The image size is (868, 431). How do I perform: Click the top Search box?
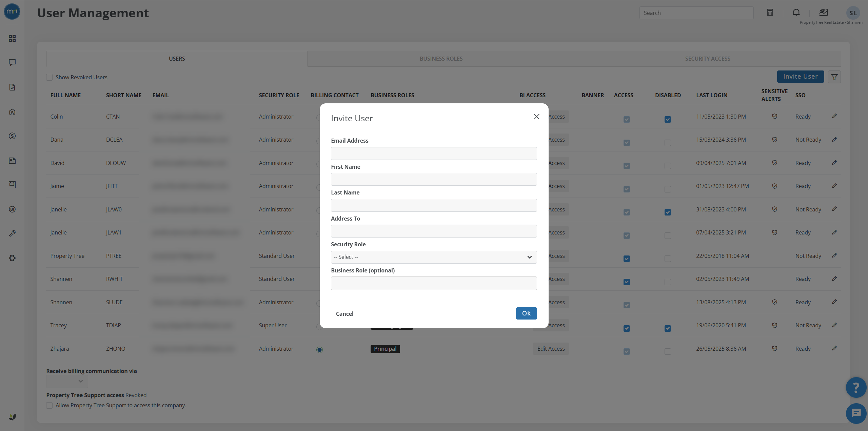coord(696,13)
